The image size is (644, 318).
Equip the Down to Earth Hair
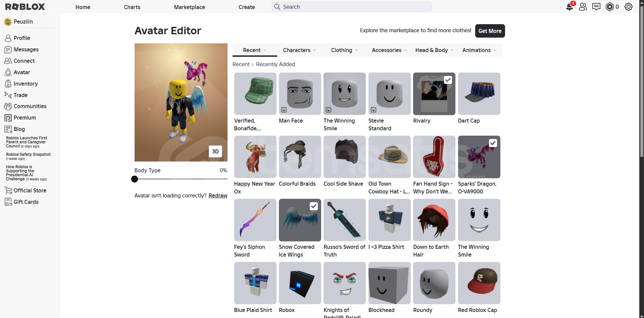click(434, 220)
